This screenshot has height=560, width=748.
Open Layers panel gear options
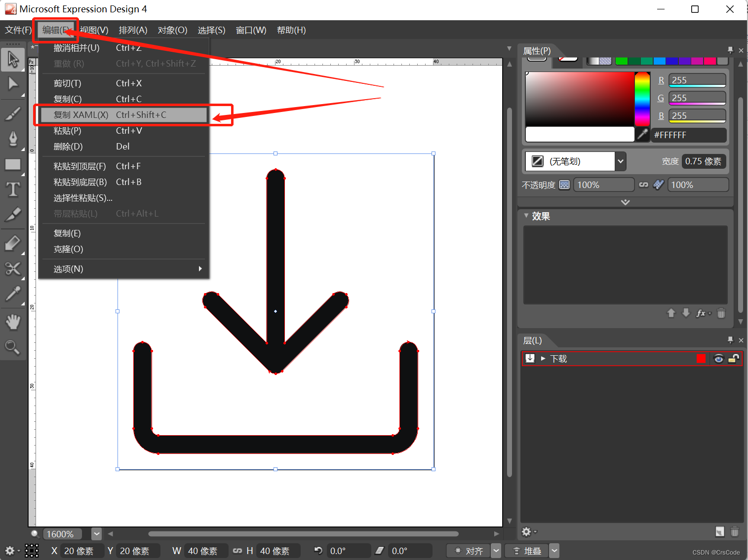(x=529, y=531)
